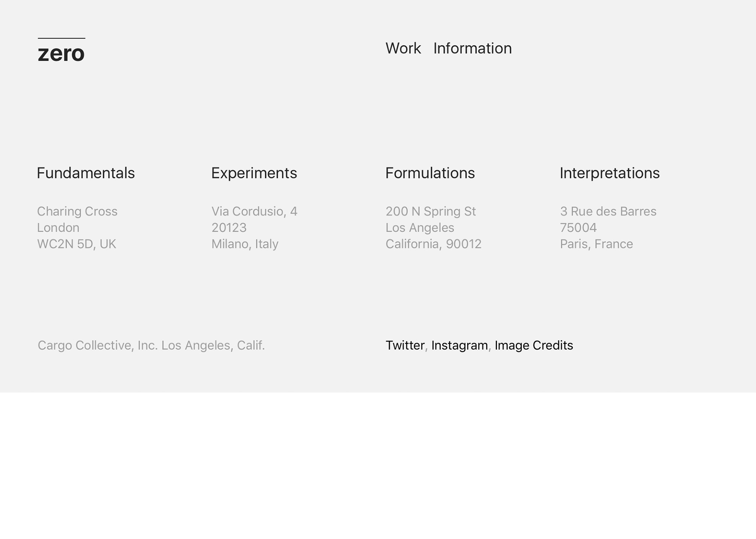The width and height of the screenshot is (756, 539).
Task: Open the Twitter link
Action: pos(405,345)
